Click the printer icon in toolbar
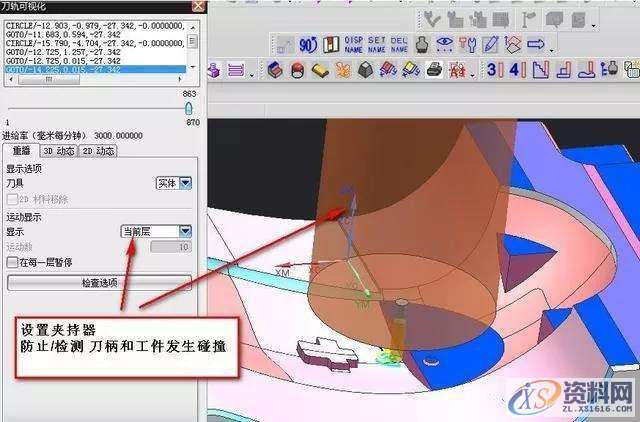Image resolution: width=640 pixels, height=422 pixels. pyautogui.click(x=434, y=70)
